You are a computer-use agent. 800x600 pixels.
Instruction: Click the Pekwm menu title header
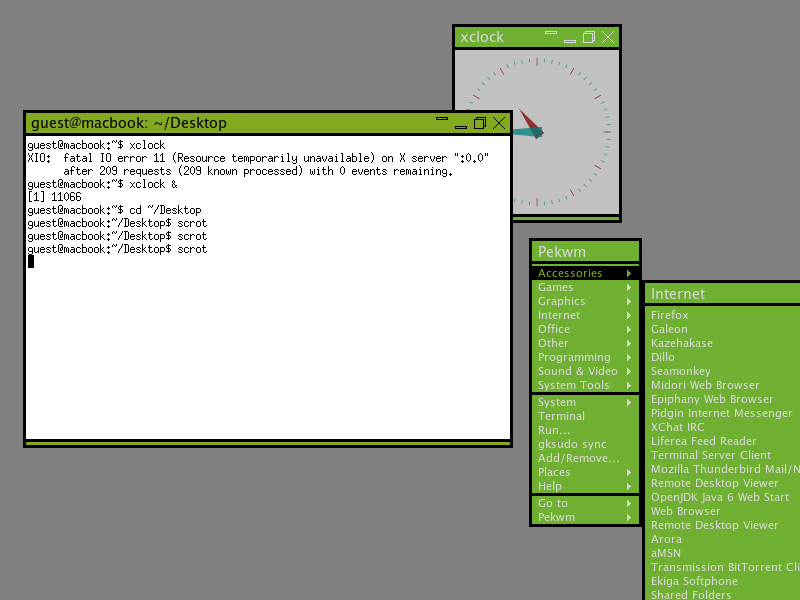pyautogui.click(x=585, y=252)
